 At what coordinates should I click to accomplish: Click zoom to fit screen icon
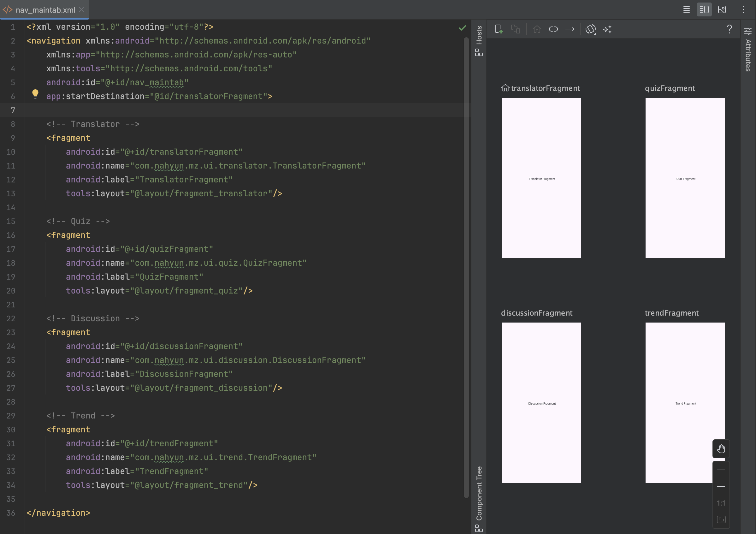click(x=721, y=519)
